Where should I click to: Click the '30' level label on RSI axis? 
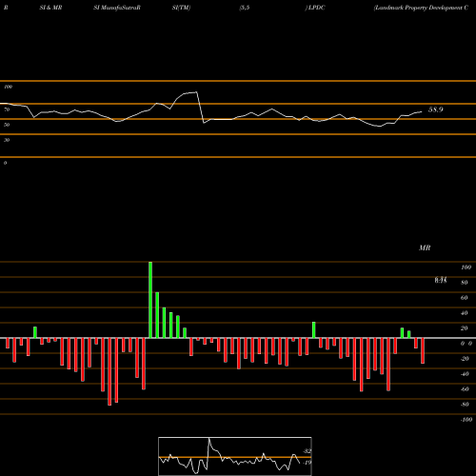coord(7,140)
